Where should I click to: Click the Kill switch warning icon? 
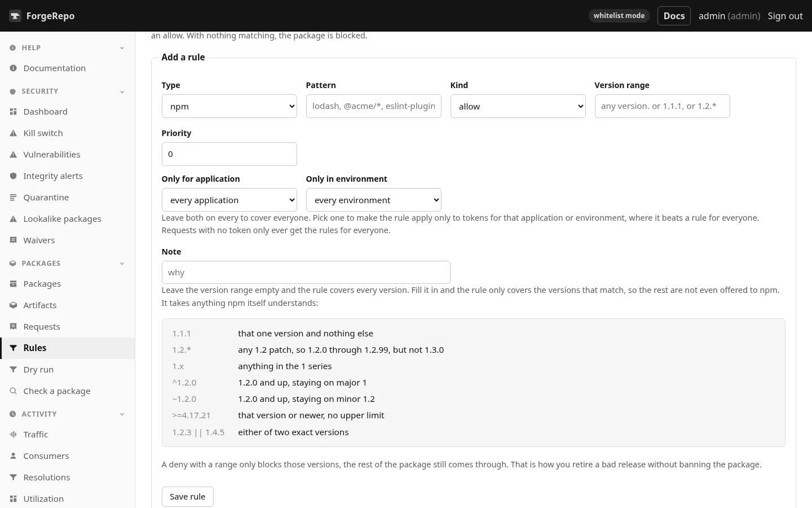[x=13, y=133]
